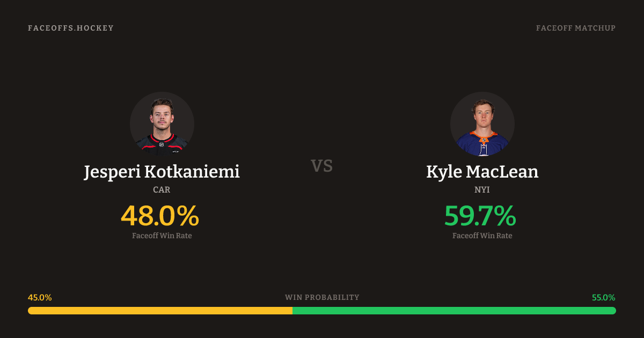Click the yellow segment of probability bar
This screenshot has width=644, height=338.
(x=160, y=311)
